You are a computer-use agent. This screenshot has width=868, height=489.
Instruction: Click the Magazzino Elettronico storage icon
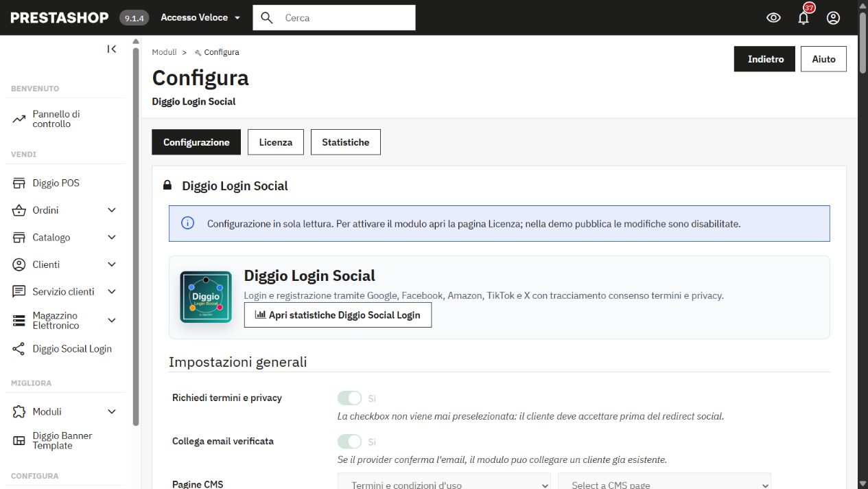tap(19, 321)
